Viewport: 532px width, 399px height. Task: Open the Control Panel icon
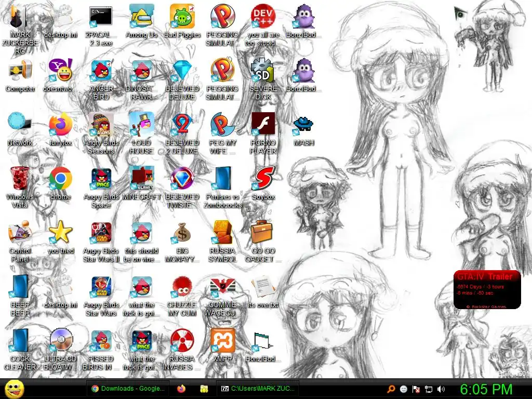pos(20,233)
